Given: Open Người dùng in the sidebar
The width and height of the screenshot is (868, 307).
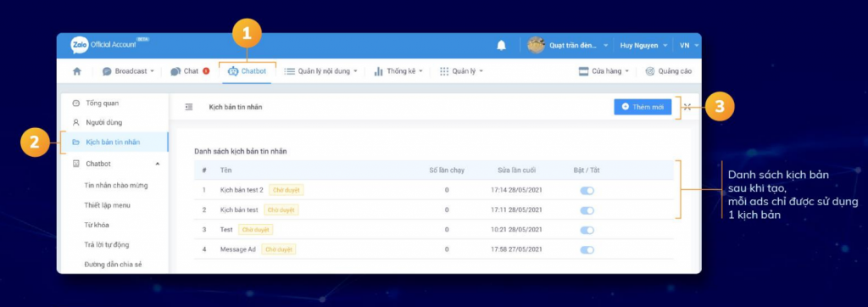Looking at the screenshot, I should [103, 122].
